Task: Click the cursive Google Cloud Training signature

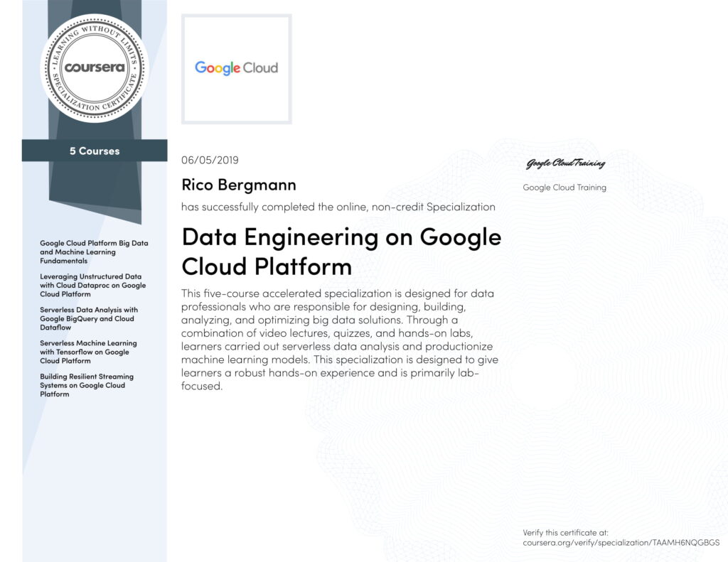Action: (565, 164)
